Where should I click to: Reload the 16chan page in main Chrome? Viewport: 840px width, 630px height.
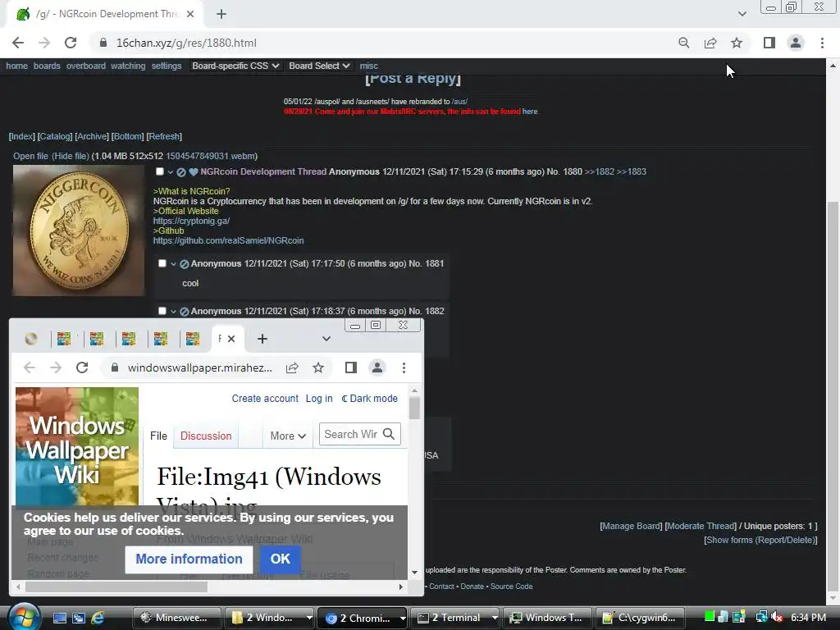coord(71,43)
